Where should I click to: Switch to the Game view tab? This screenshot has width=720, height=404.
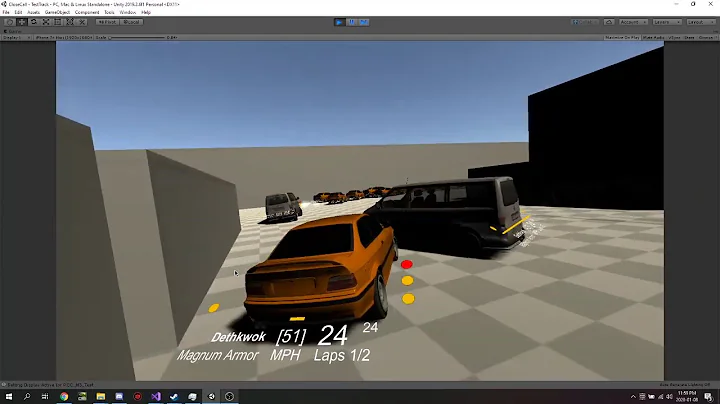(x=13, y=31)
